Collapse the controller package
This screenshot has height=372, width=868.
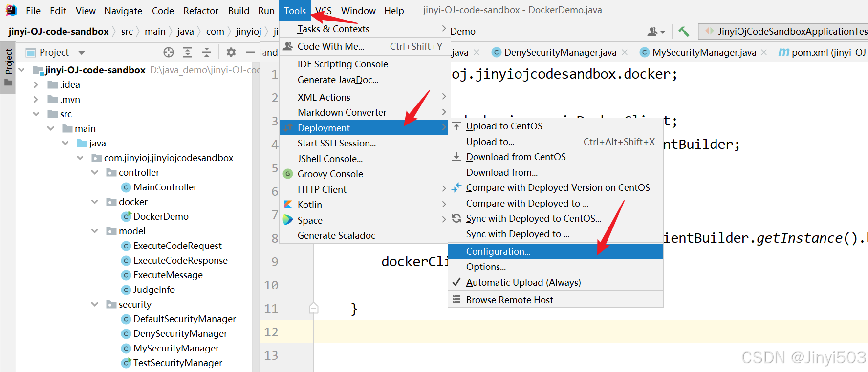click(x=95, y=172)
